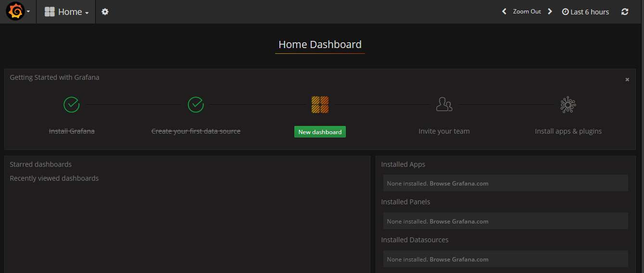Shift time range backward with left arrow

[504, 12]
